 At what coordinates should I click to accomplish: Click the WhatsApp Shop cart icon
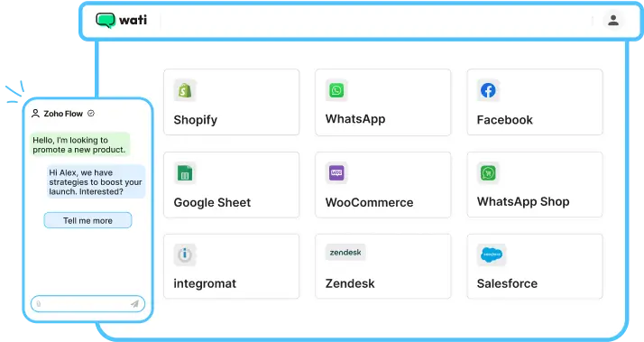(488, 172)
